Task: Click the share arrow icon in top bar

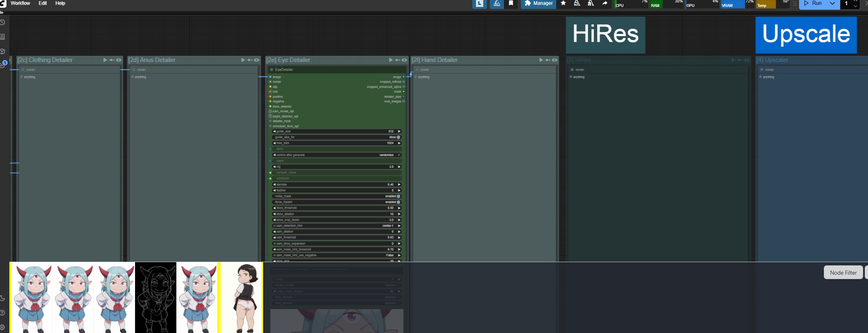Action: pos(604,3)
